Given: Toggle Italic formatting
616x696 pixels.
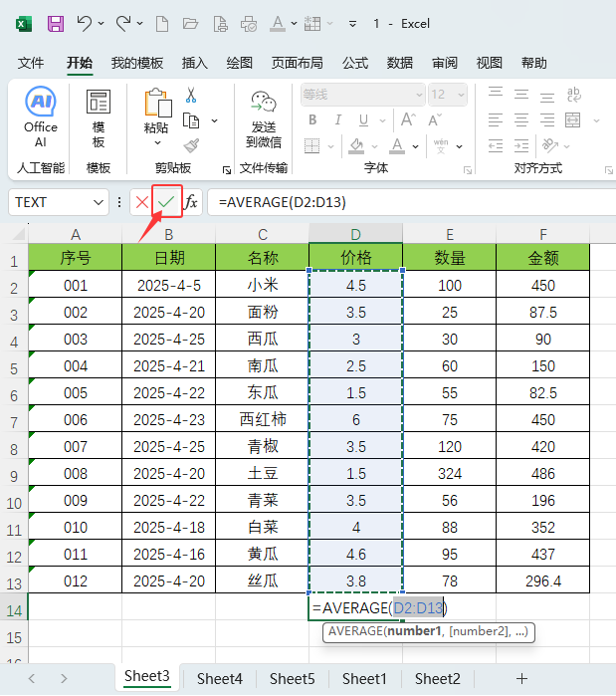Looking at the screenshot, I should point(338,119).
